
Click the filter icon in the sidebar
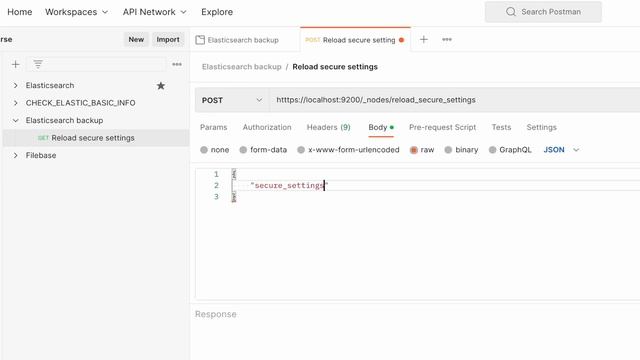point(38,64)
